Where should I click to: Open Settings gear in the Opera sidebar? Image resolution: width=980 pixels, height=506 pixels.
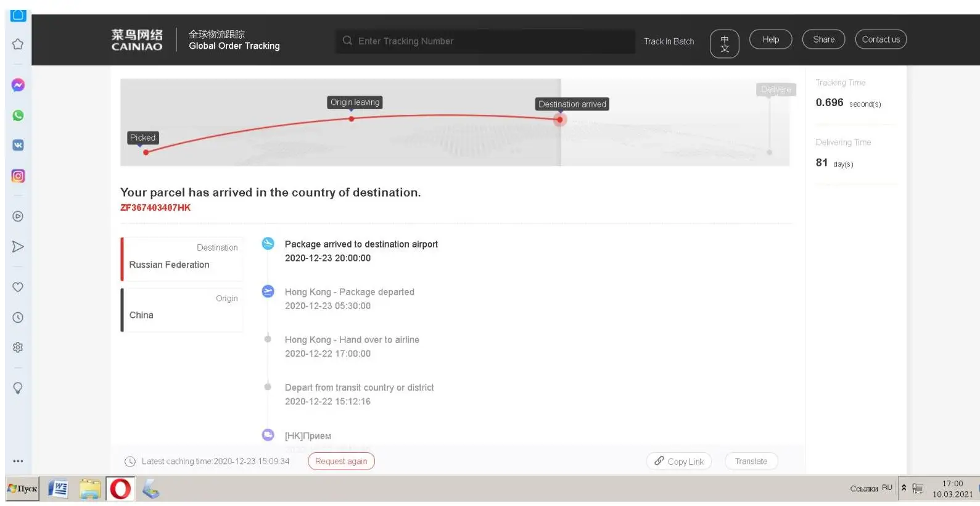(x=18, y=347)
